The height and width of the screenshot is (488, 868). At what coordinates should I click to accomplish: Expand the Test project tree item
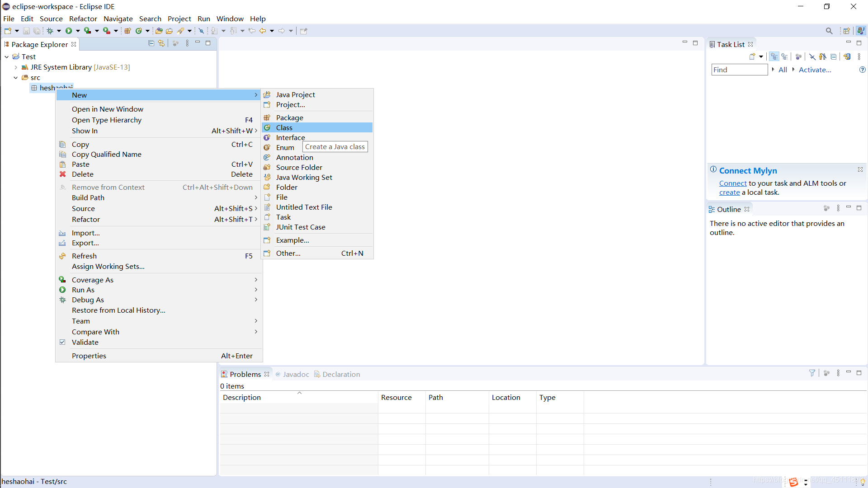(x=6, y=56)
